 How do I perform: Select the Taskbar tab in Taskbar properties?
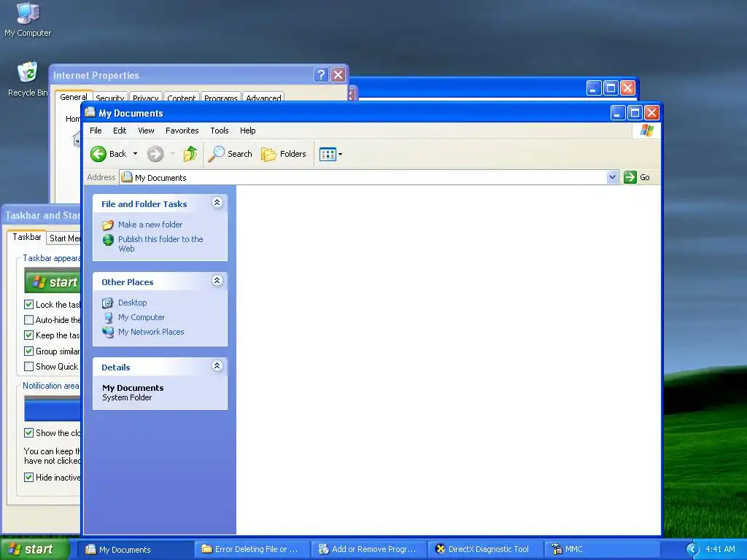point(27,237)
